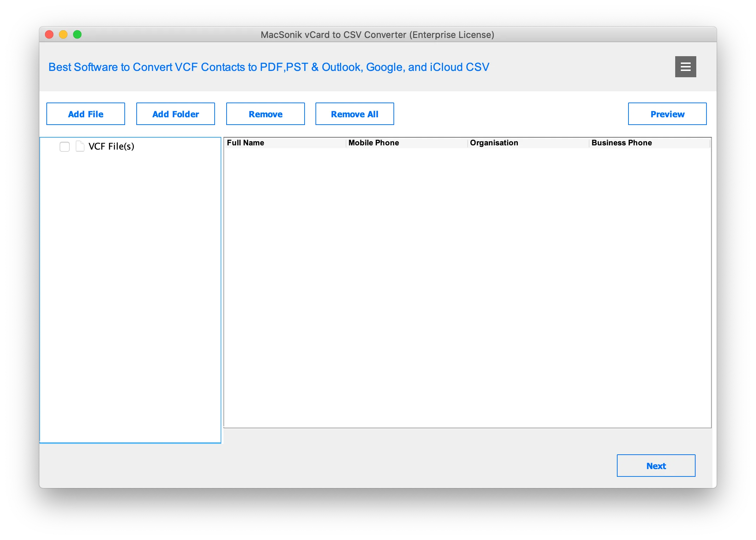Click the Add File button
The image size is (756, 540).
86,114
